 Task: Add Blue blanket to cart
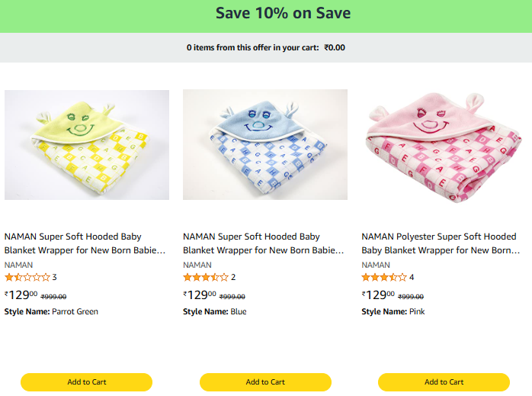(x=265, y=382)
